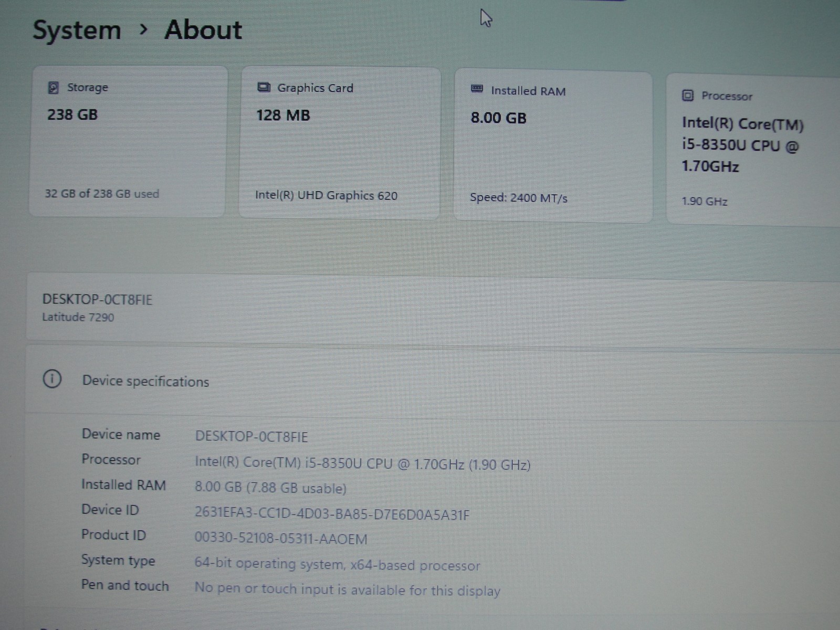Click the 'Device name' label
The image size is (840, 630).
point(121,435)
